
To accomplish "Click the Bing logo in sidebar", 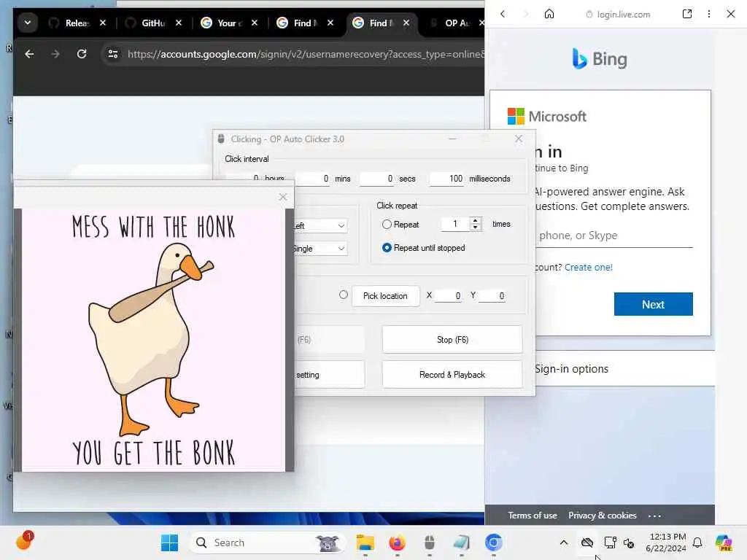I will point(600,59).
